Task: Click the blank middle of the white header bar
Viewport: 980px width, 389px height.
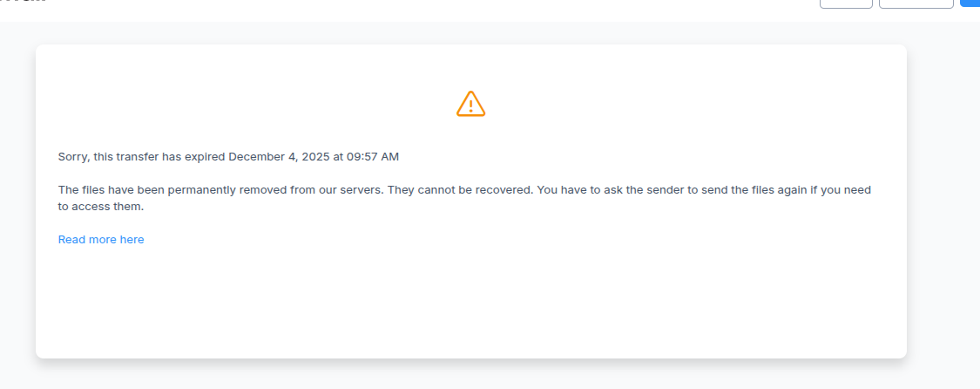Action: (x=436, y=9)
